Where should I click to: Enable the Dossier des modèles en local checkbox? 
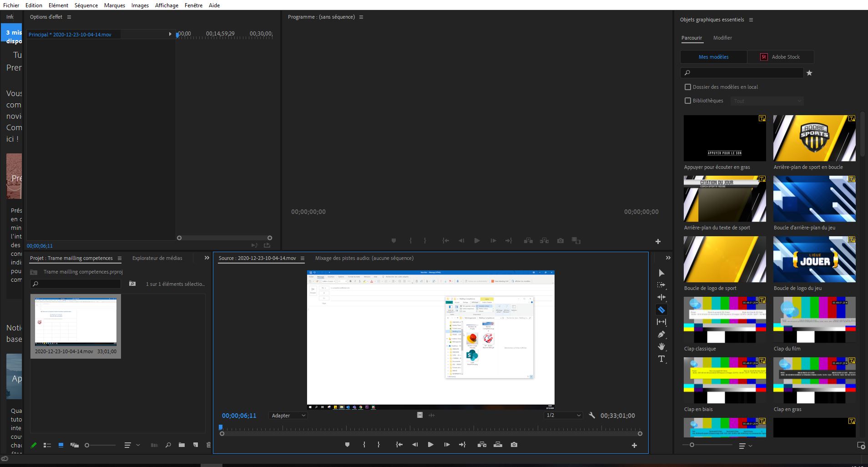click(x=688, y=87)
